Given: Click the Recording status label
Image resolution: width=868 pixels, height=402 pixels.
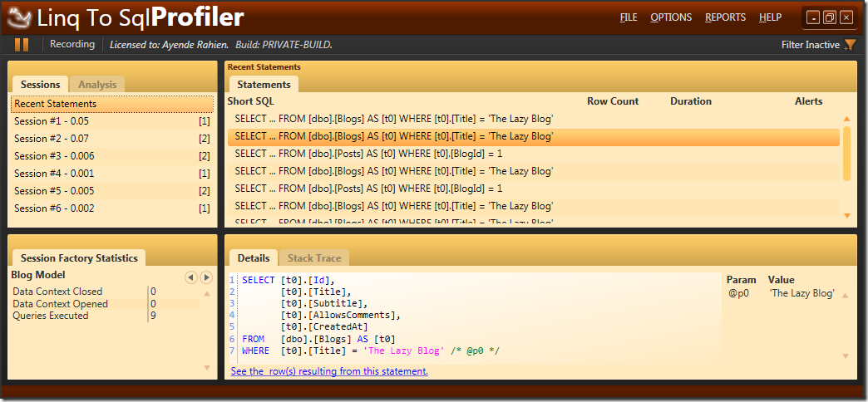Looking at the screenshot, I should 72,44.
